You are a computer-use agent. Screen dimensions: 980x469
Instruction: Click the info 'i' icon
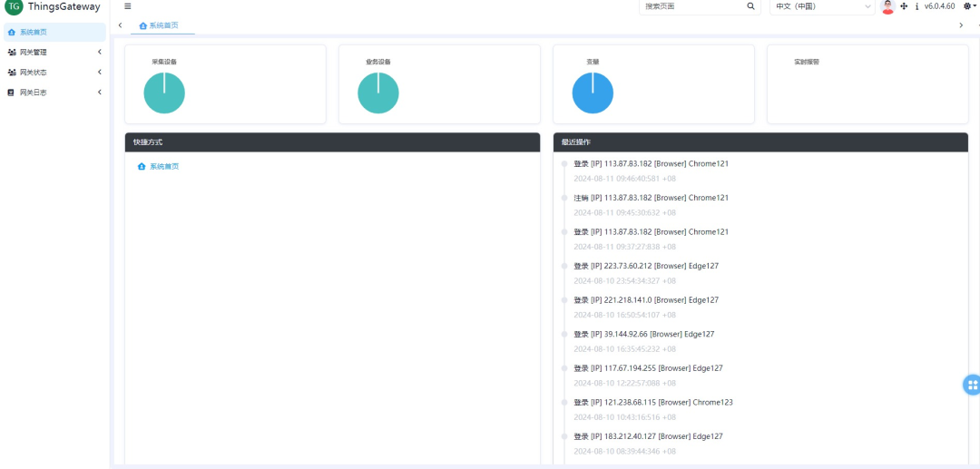coord(916,6)
